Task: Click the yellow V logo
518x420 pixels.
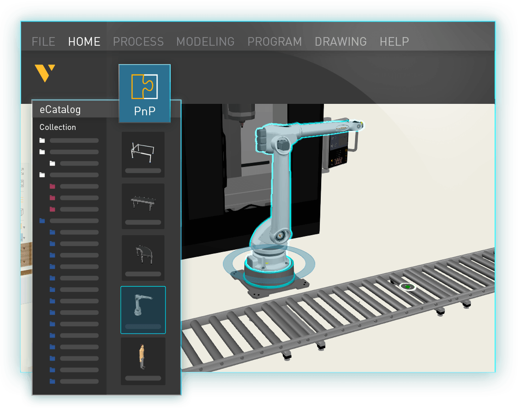Action: (x=44, y=73)
